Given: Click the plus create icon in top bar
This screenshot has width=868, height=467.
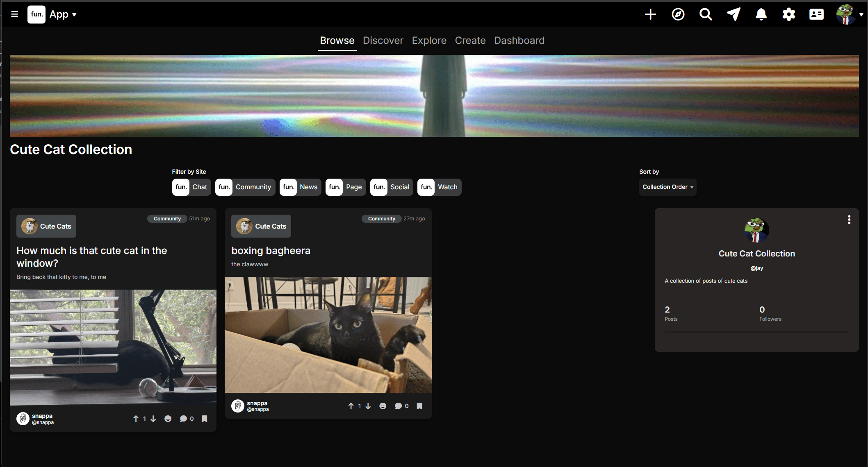Looking at the screenshot, I should pyautogui.click(x=650, y=14).
